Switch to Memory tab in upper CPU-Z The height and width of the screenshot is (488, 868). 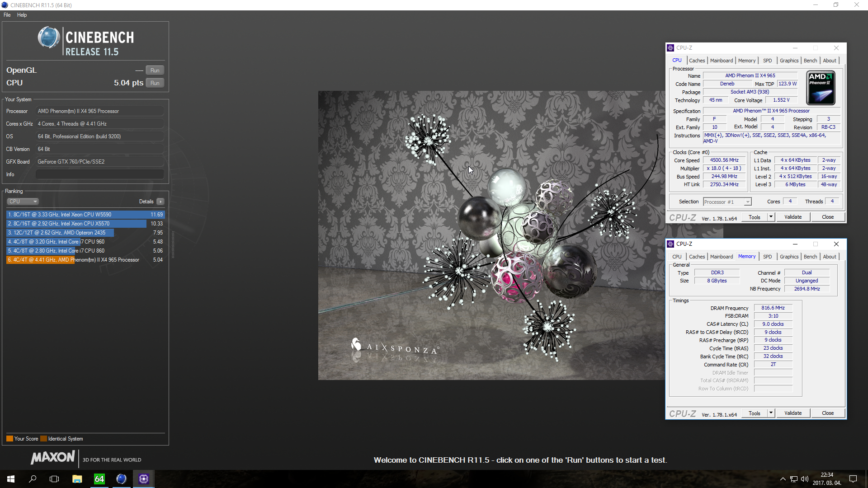[x=747, y=61]
